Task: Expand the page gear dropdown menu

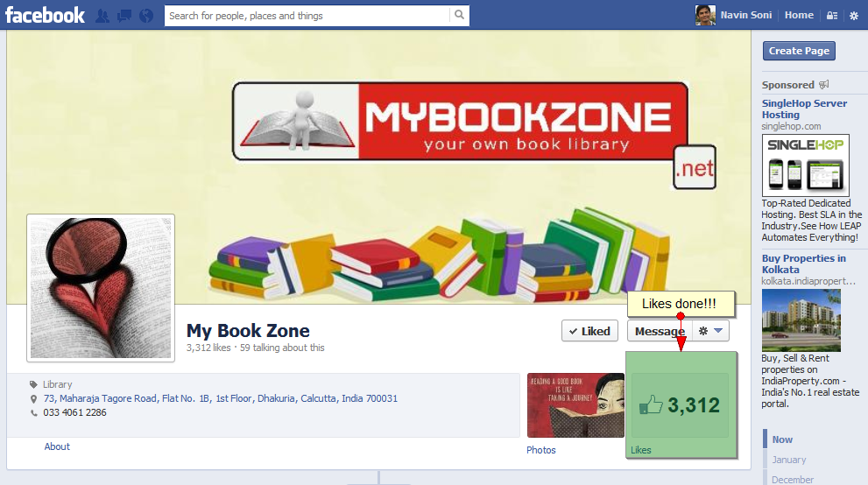Action: (711, 331)
